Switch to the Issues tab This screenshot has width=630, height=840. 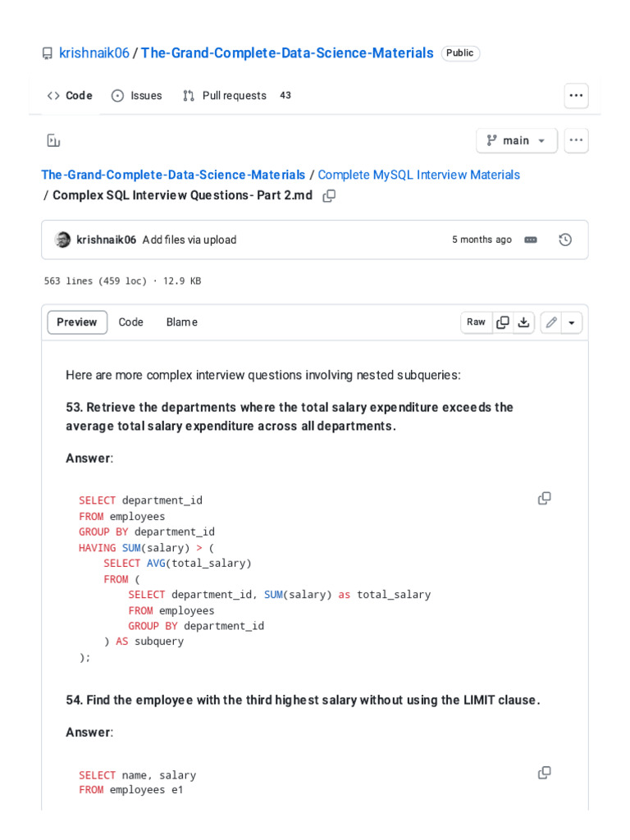point(137,96)
